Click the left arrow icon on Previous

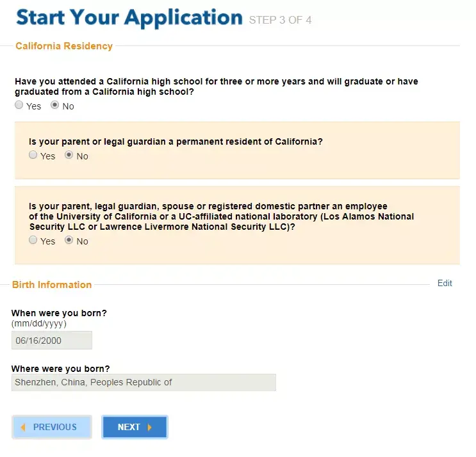(x=23, y=428)
